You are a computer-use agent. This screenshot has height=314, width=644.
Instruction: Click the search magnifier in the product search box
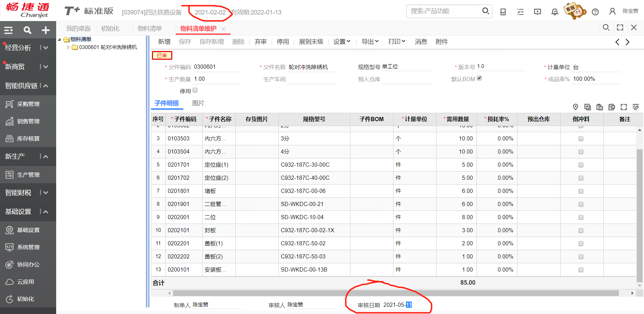click(485, 11)
